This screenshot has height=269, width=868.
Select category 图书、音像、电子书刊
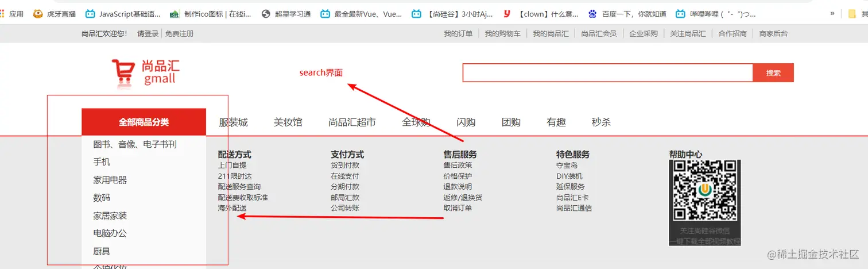click(x=135, y=144)
